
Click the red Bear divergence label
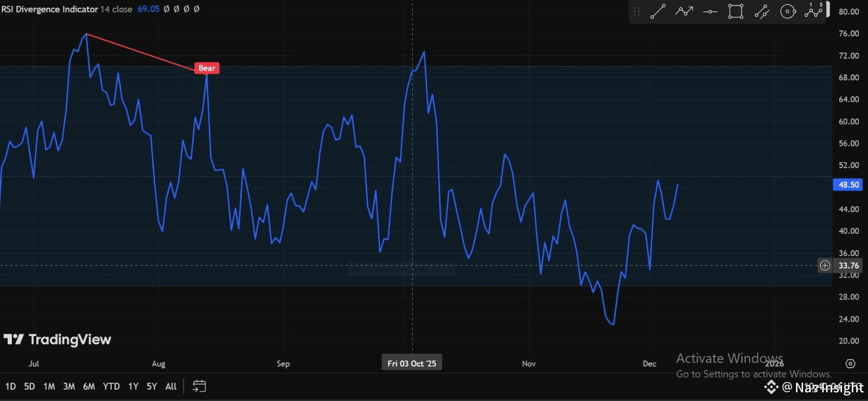pos(207,68)
